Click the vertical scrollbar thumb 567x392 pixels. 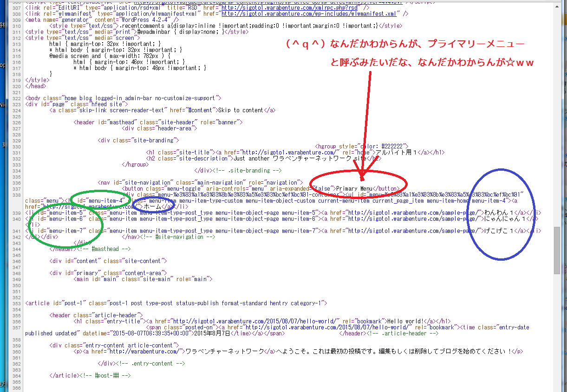click(557, 250)
